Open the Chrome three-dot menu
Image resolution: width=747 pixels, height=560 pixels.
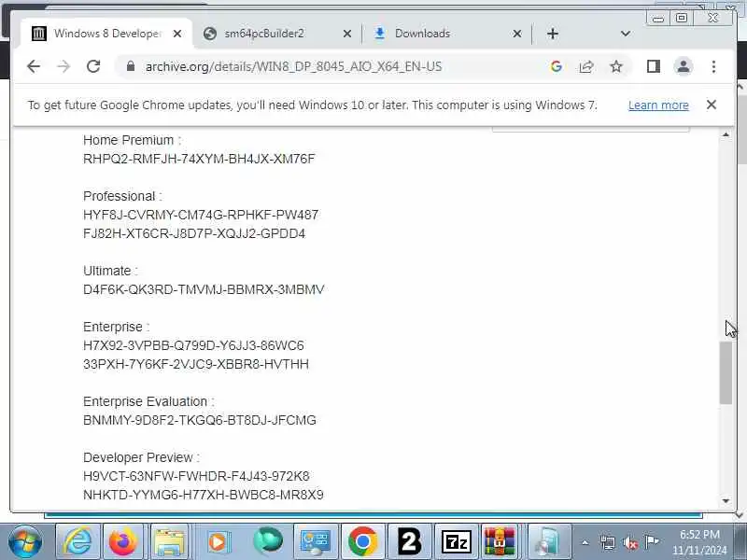tap(713, 66)
